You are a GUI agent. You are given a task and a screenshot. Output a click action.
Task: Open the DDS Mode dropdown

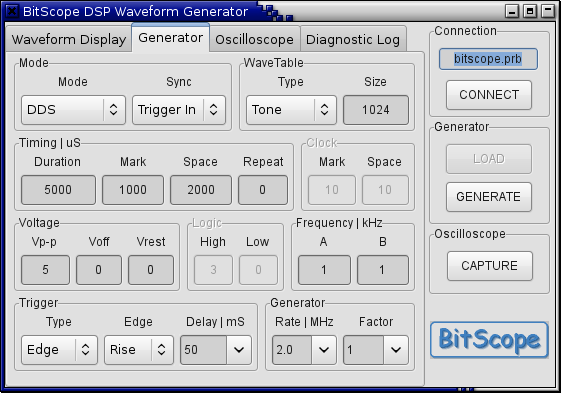point(73,110)
